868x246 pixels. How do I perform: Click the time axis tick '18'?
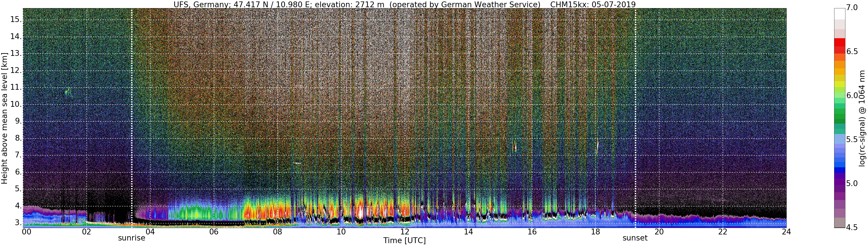pyautogui.click(x=595, y=232)
